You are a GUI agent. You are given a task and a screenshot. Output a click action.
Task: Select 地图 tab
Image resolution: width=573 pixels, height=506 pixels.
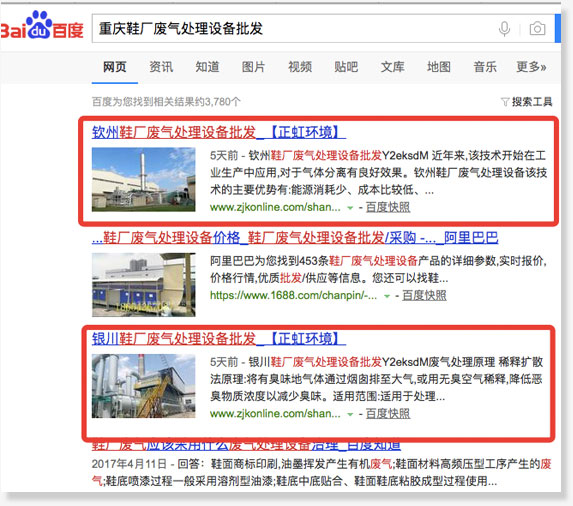point(439,67)
